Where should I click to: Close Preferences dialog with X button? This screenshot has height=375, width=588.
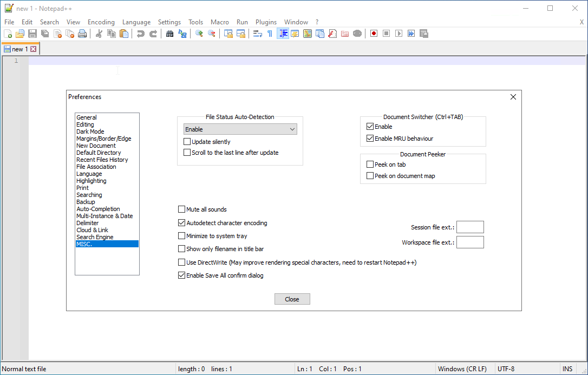pos(513,97)
